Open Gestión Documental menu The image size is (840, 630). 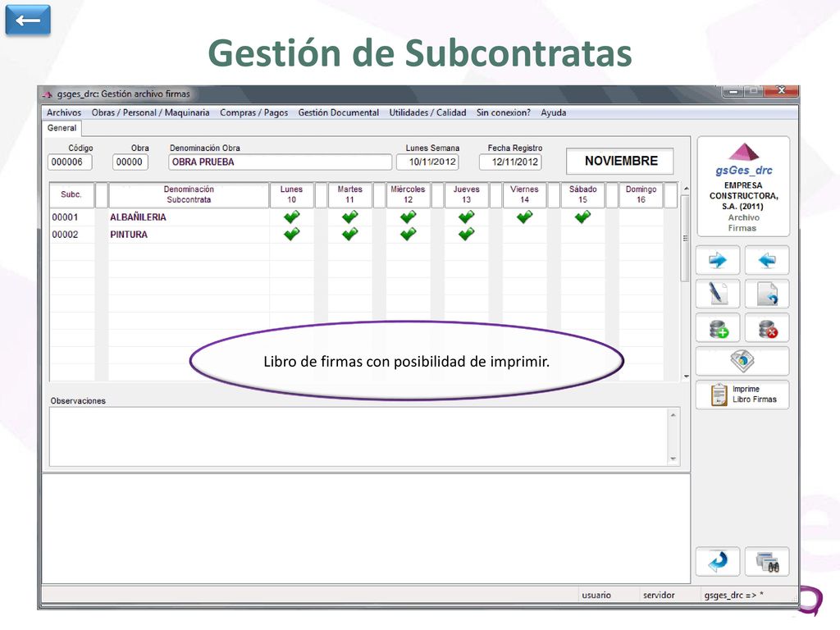tap(339, 112)
